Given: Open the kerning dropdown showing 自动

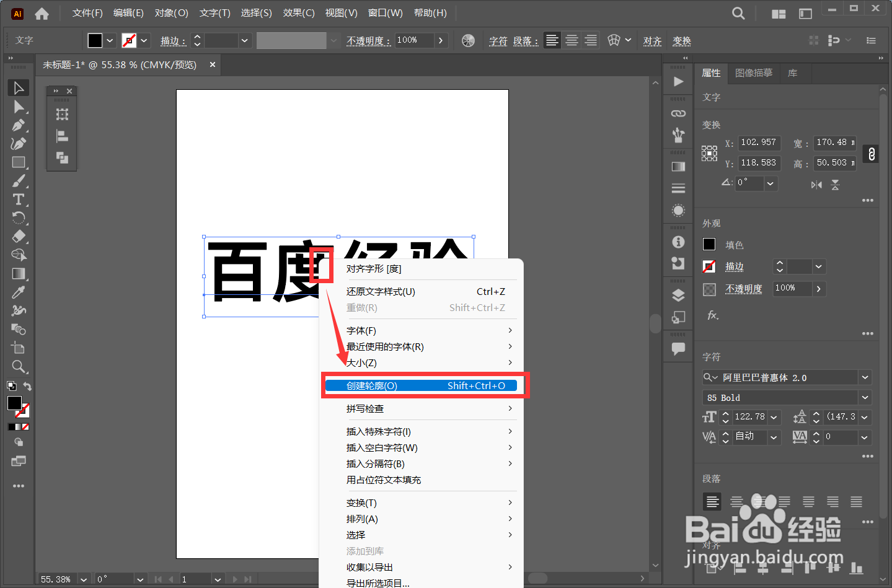Looking at the screenshot, I should pyautogui.click(x=774, y=437).
